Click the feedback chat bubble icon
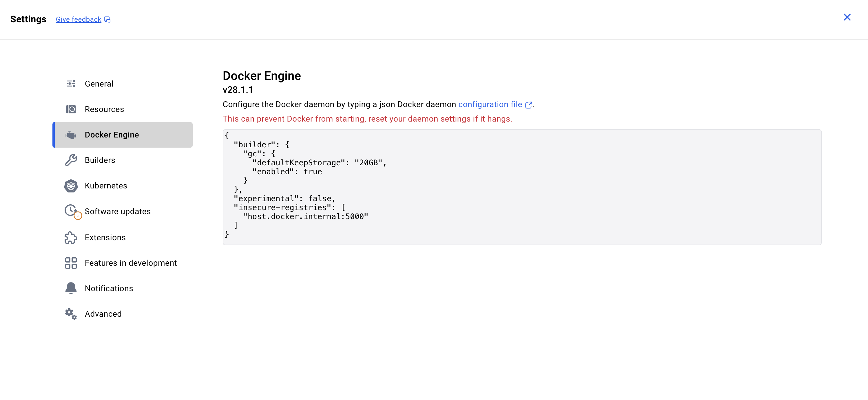The height and width of the screenshot is (400, 868). click(107, 19)
